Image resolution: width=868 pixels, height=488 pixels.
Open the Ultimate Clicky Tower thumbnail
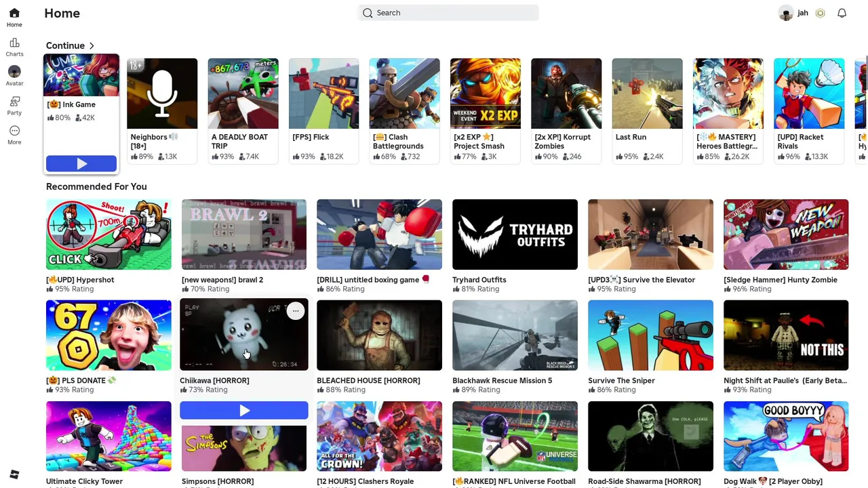click(x=108, y=436)
